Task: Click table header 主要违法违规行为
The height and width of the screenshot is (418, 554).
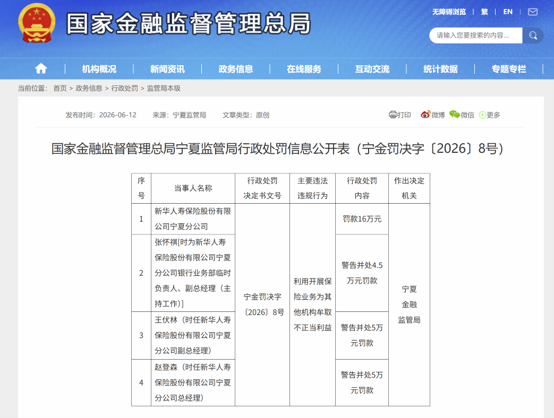Action: pos(312,188)
